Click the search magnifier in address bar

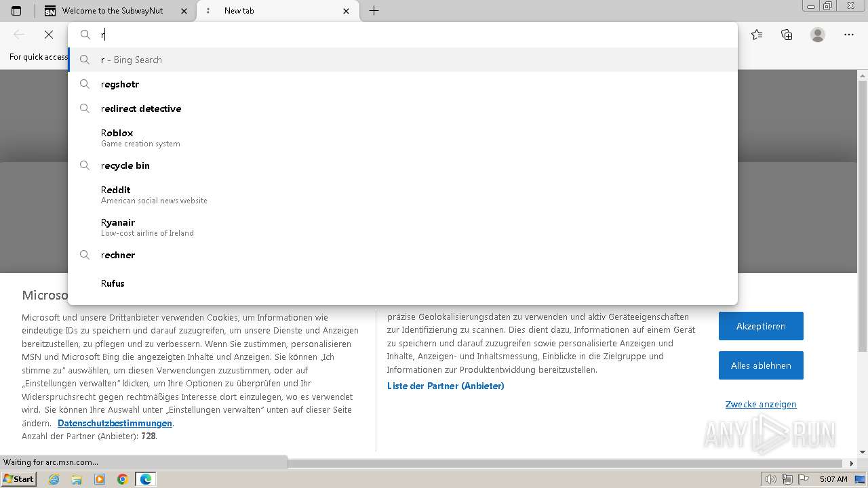pyautogui.click(x=85, y=35)
